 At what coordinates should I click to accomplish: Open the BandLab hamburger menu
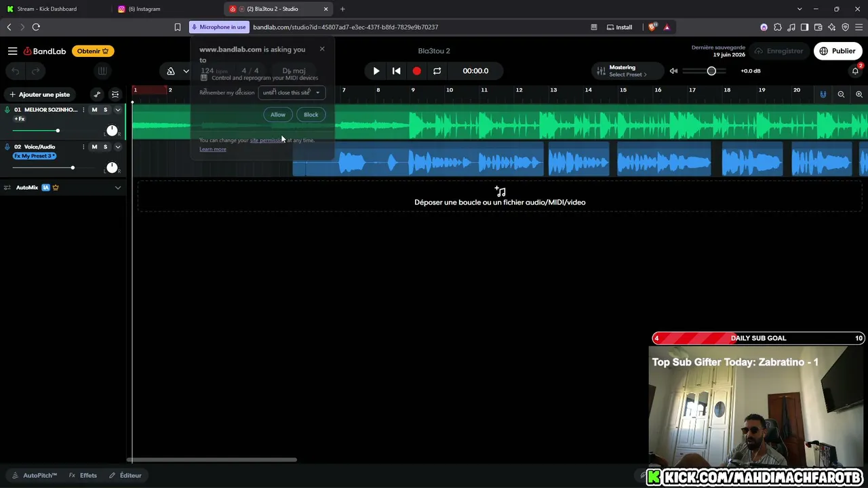point(12,51)
